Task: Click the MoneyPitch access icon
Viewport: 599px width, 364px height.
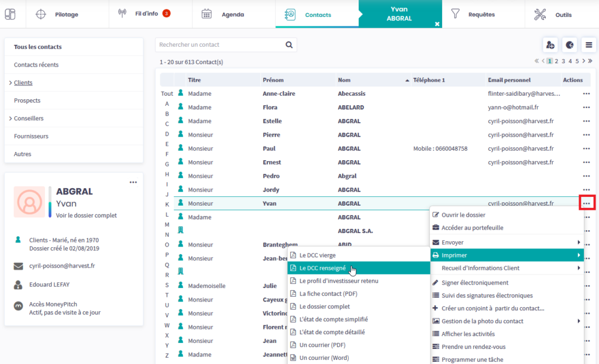Action: point(18,305)
